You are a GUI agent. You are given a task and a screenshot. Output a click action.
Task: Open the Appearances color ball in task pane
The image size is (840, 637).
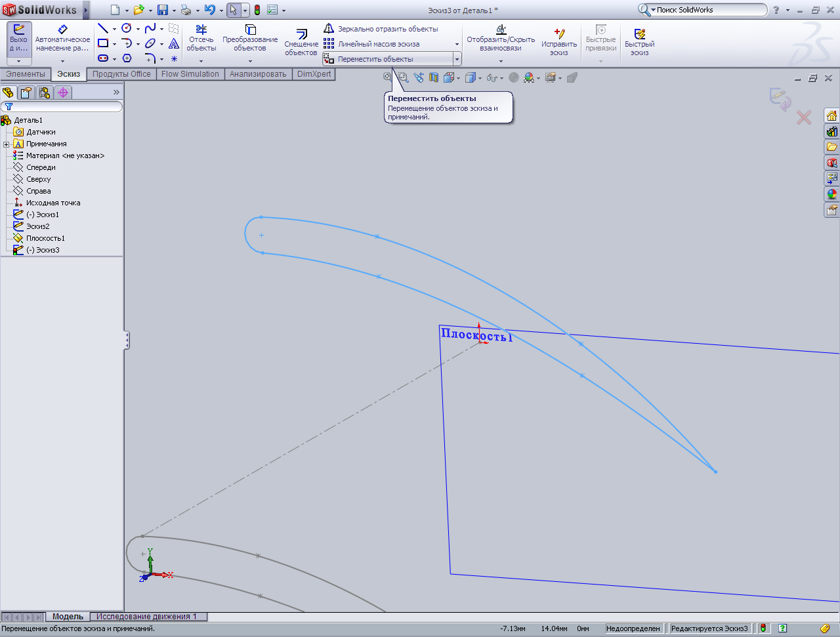click(832, 194)
